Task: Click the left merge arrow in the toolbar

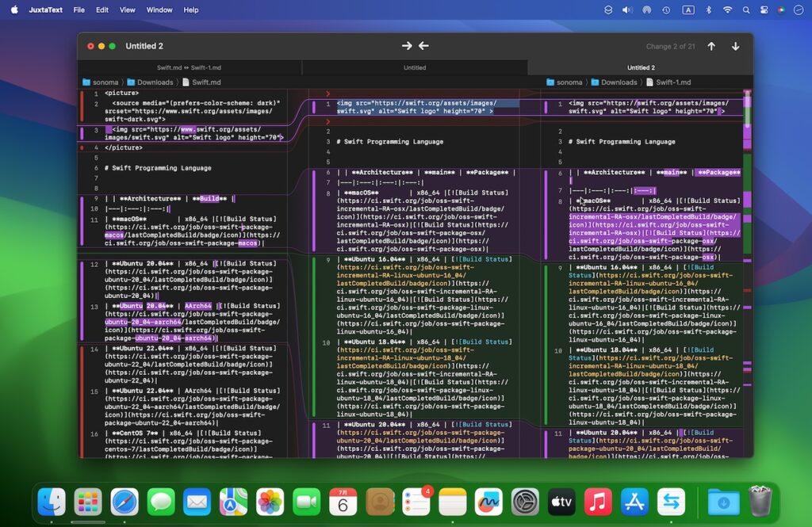Action: pyautogui.click(x=423, y=45)
